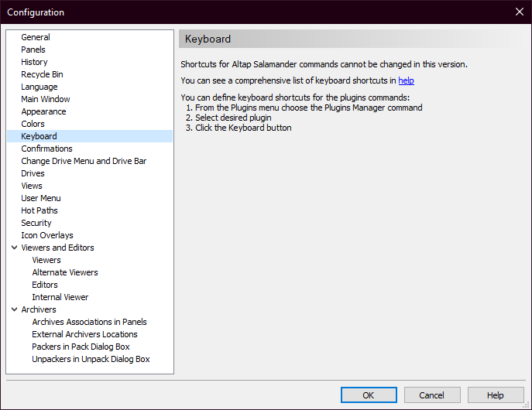The width and height of the screenshot is (532, 410).
Task: Click the OK button
Action: coord(369,395)
